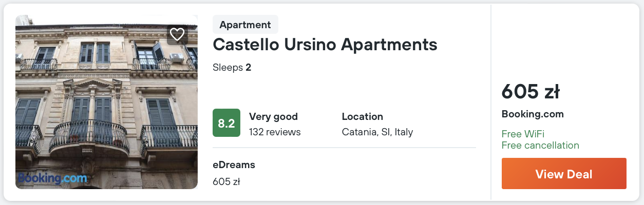Screen dimensions: 644x205
Task: Click the Booking.com provider name
Action: tap(533, 114)
